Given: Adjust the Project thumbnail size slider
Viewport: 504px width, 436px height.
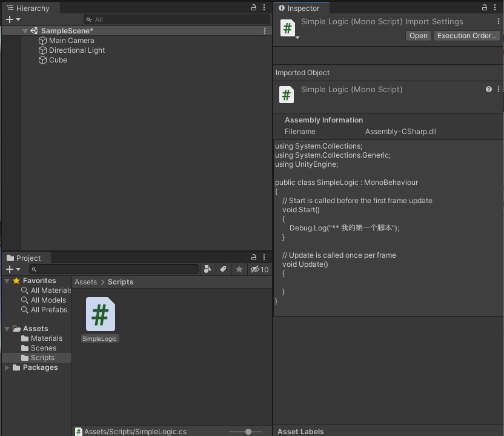Looking at the screenshot, I should [247, 432].
